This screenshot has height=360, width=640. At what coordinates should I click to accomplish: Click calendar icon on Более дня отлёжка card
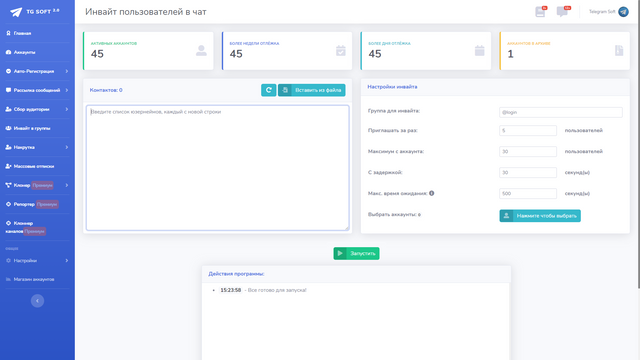pos(480,51)
